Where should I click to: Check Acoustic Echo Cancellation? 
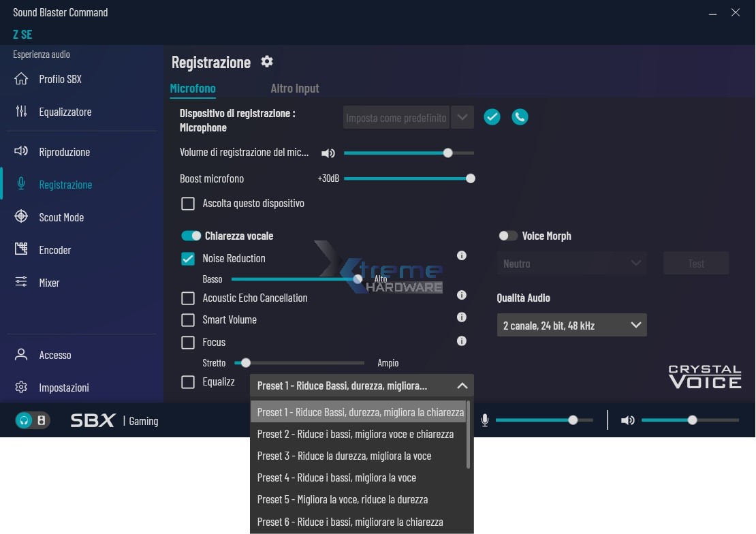[x=188, y=298]
